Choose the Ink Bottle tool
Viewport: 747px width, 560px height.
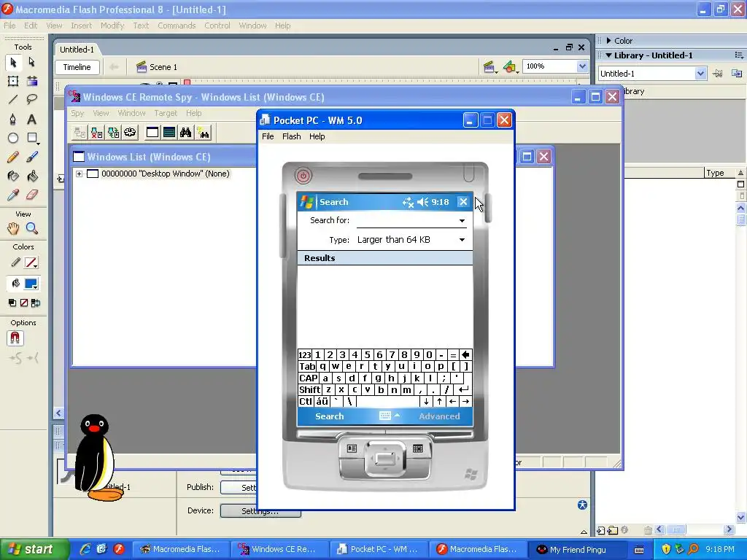click(13, 176)
